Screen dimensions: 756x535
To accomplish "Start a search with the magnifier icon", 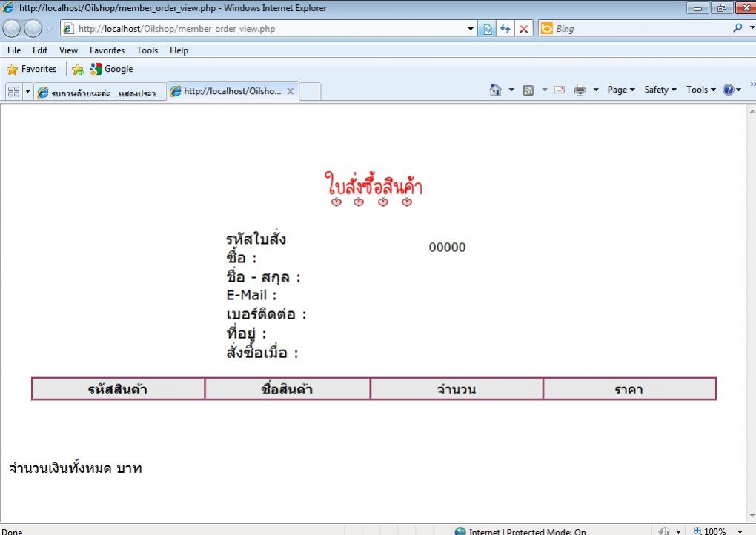I will [737, 28].
